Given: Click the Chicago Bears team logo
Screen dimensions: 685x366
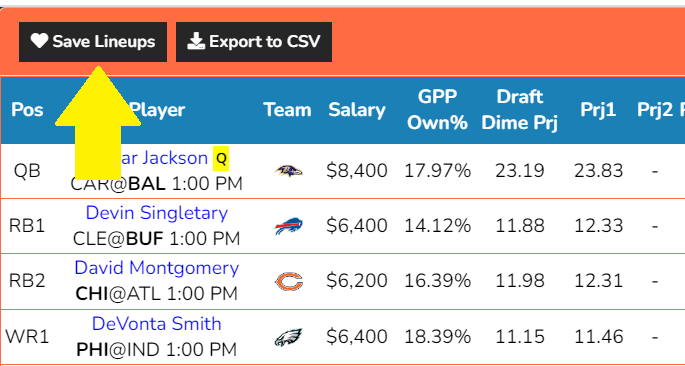Looking at the screenshot, I should 288,281.
